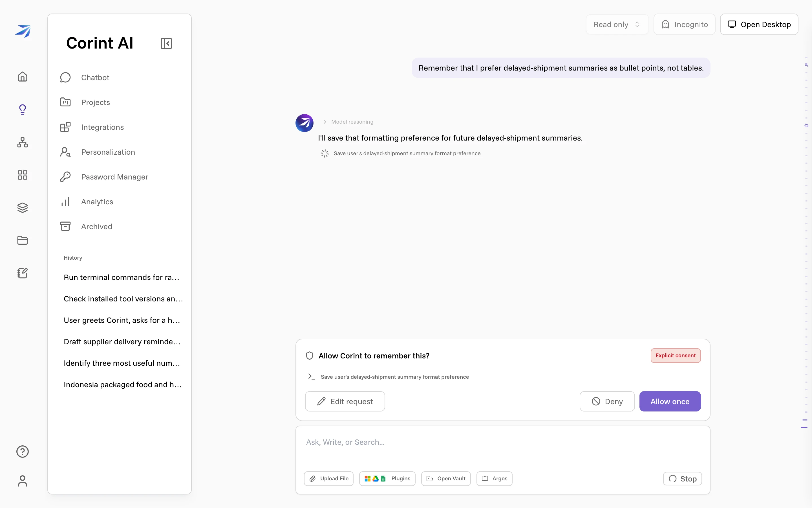Click the assistant reply about saving formatting preference
The width and height of the screenshot is (812, 508).
coord(450,138)
